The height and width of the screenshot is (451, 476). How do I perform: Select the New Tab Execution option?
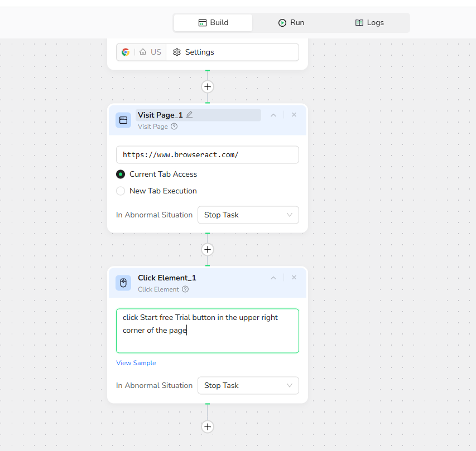(121, 191)
